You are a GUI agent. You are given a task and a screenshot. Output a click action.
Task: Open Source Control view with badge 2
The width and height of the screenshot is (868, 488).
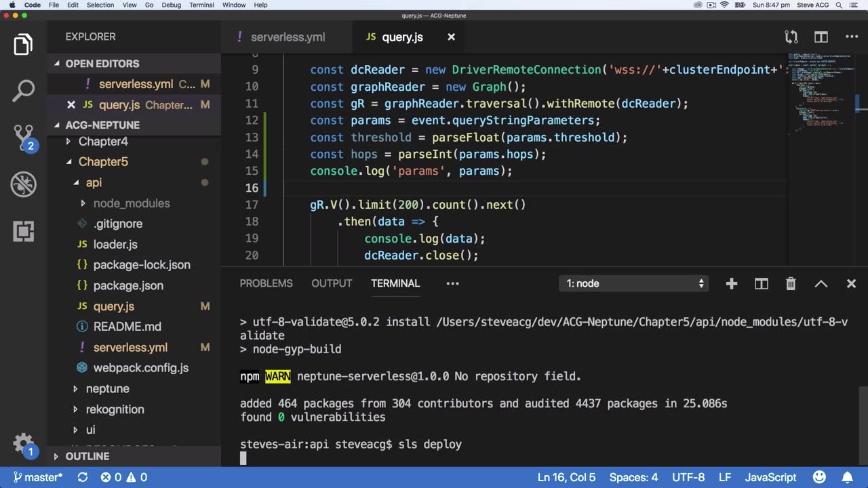click(x=23, y=138)
